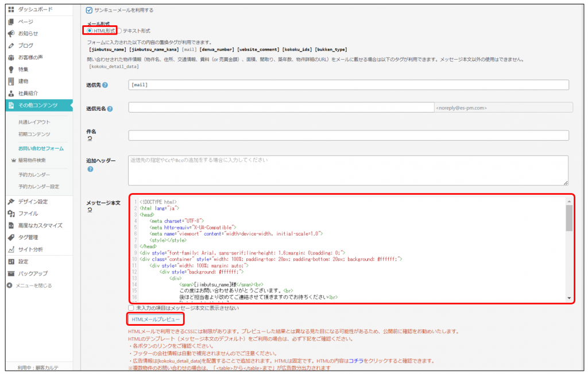Screen dimensions: 588x374
Task: Enable 未入力の項目はメッセージ本文に表示させない checkbox
Action: tap(131, 309)
